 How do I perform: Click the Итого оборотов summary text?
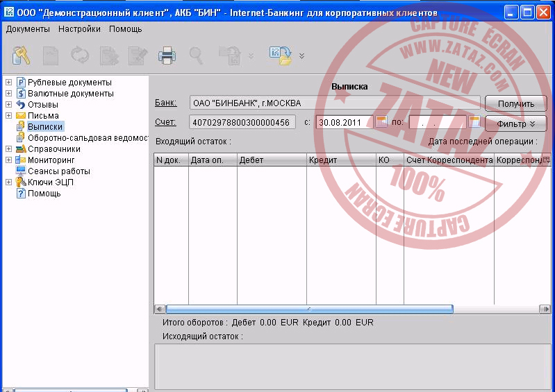coord(267,323)
